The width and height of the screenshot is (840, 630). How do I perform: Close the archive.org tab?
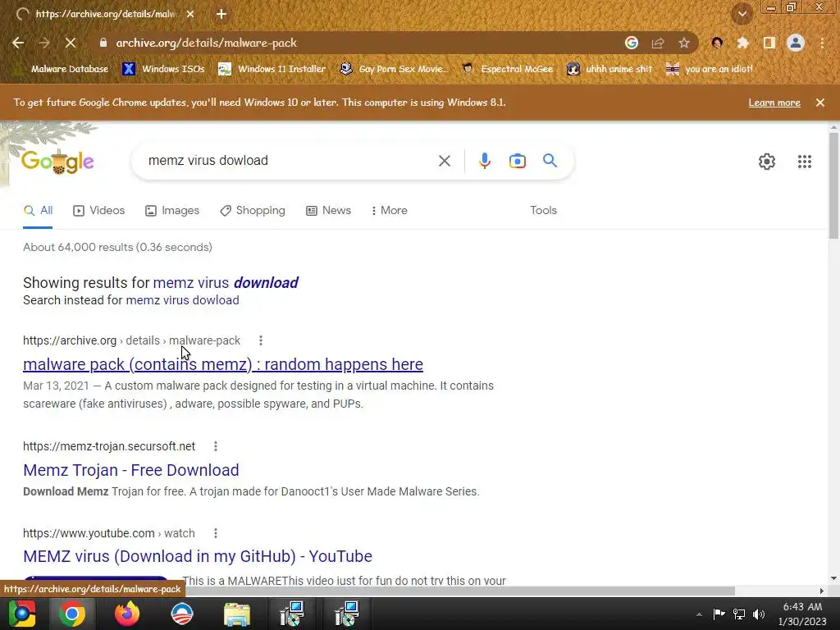(190, 15)
